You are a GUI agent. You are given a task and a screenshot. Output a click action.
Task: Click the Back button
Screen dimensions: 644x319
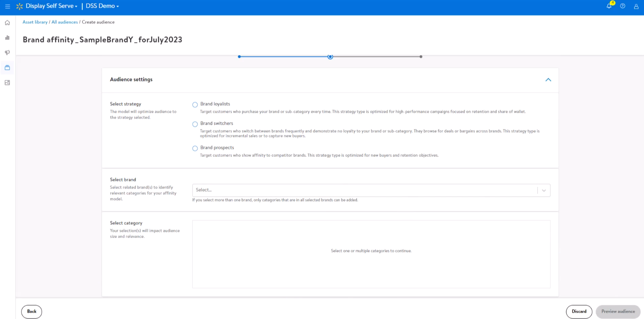point(32,312)
